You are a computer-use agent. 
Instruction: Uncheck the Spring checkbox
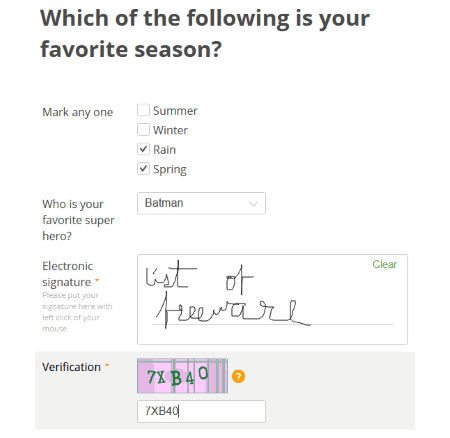[143, 169]
